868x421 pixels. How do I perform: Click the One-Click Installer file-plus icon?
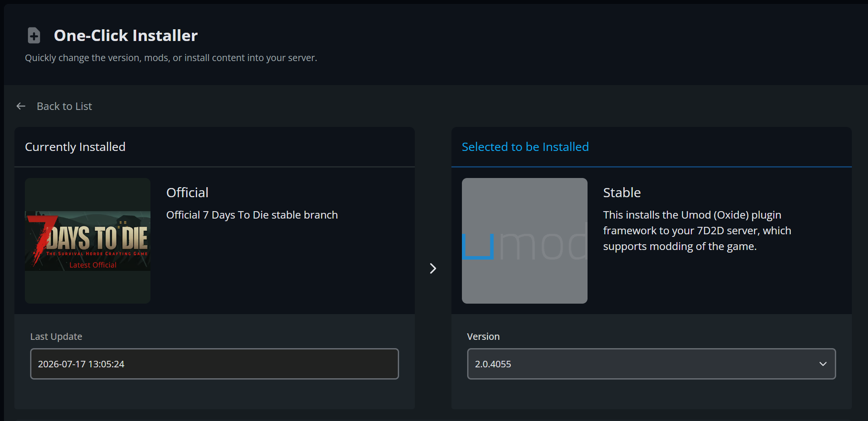pos(34,35)
